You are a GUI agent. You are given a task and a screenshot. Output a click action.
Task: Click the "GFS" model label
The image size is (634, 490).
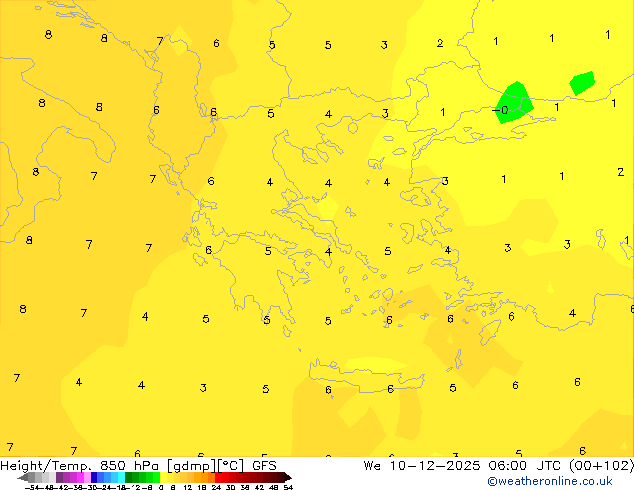pyautogui.click(x=264, y=466)
